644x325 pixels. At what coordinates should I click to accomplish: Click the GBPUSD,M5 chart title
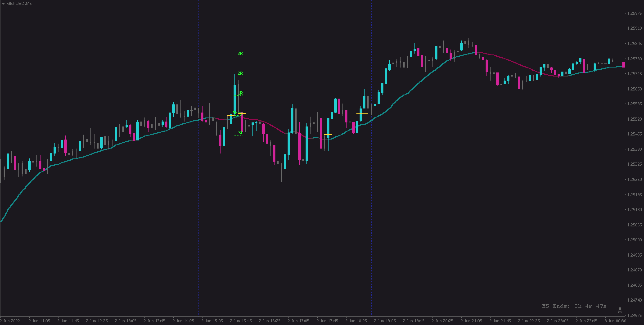pos(19,4)
